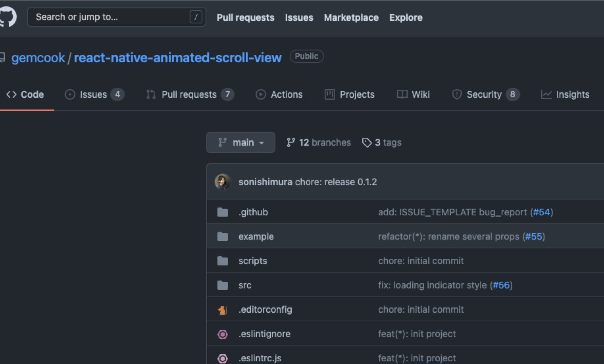
Task: Click the Projects tab board icon
Action: click(330, 94)
